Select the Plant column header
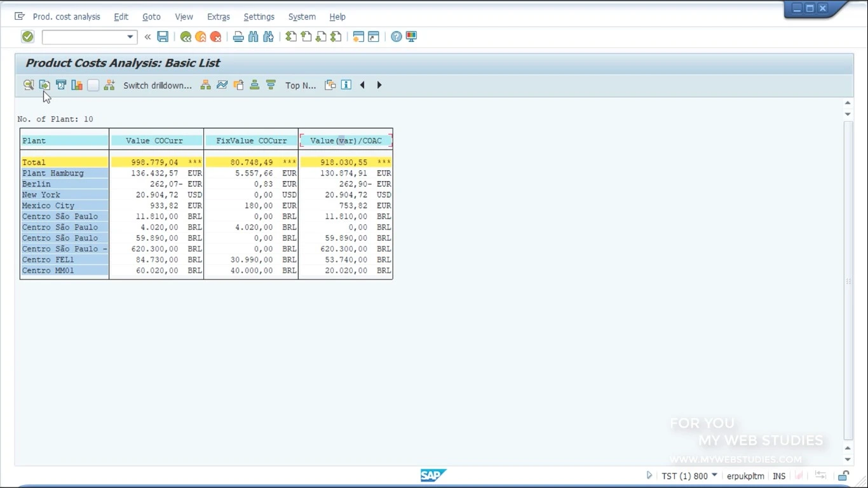The image size is (868, 488). (x=65, y=140)
